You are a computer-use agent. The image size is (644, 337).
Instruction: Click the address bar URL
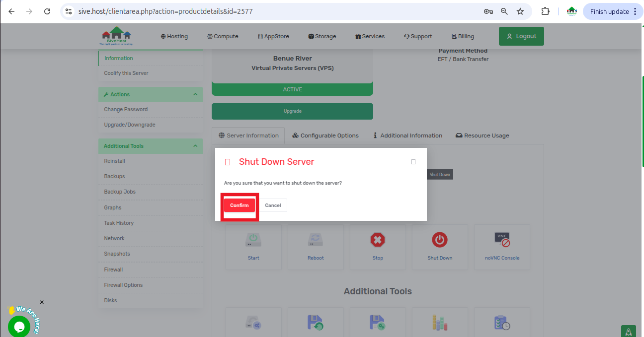coord(165,11)
